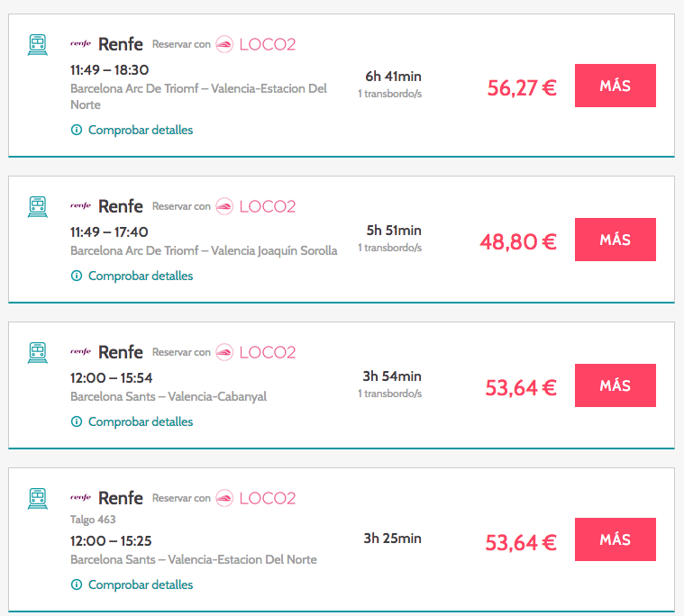Click LOCO2 logo on 11:49 – 17:40 trip
The image size is (684, 616).
tap(256, 206)
